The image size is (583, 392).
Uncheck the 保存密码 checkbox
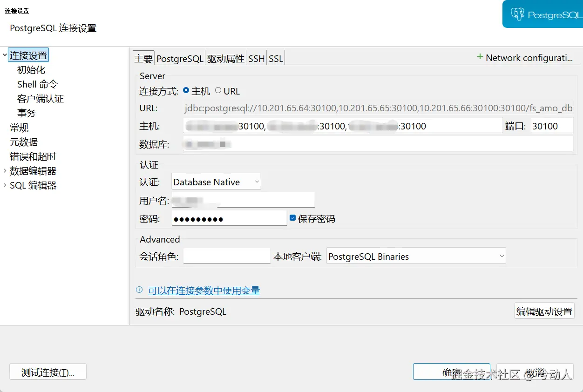pyautogui.click(x=291, y=217)
